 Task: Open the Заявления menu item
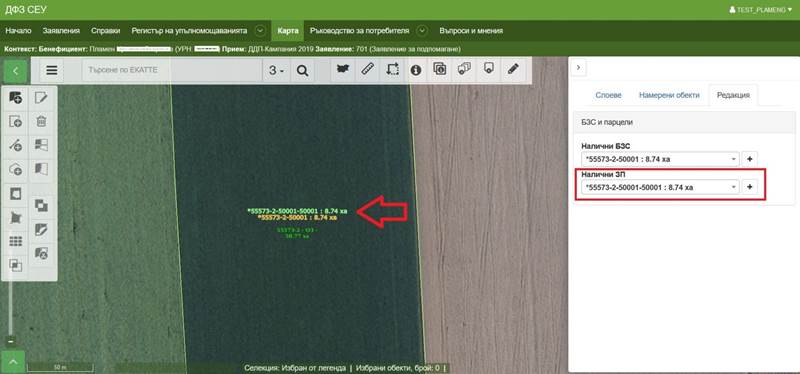coord(61,31)
